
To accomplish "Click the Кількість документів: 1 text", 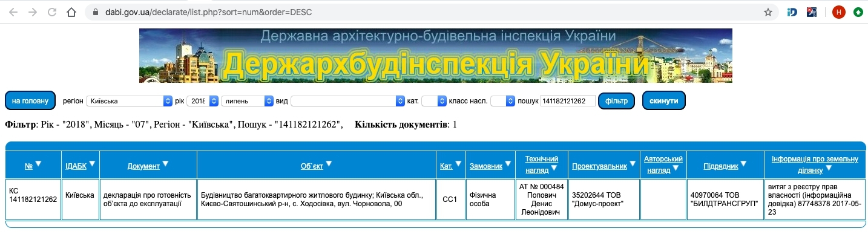I will 406,125.
